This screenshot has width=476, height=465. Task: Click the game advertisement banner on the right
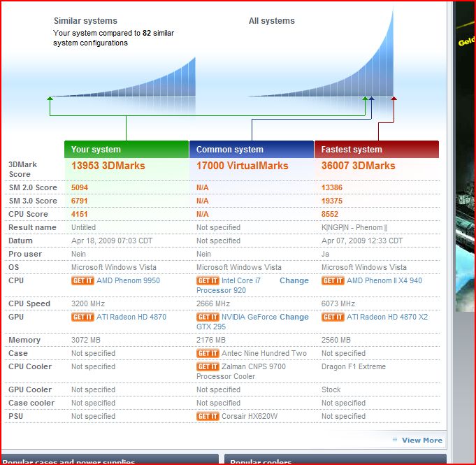[x=466, y=157]
